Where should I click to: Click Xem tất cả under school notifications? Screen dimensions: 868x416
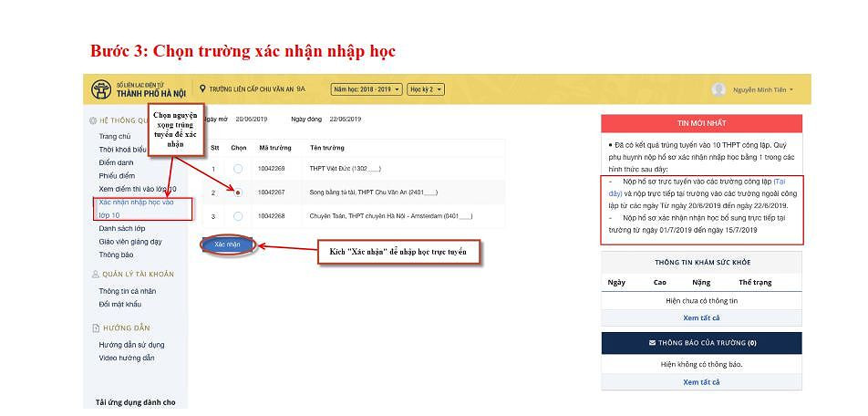pos(701,382)
